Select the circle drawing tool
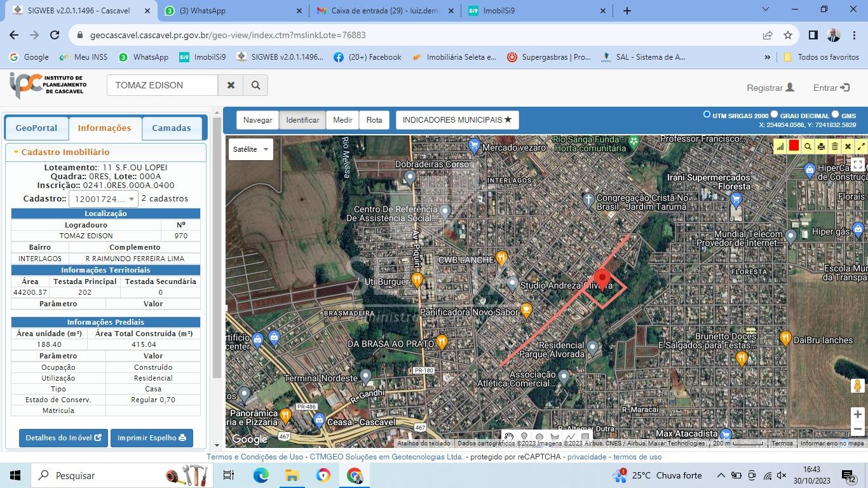The width and height of the screenshot is (868, 488). click(x=539, y=437)
